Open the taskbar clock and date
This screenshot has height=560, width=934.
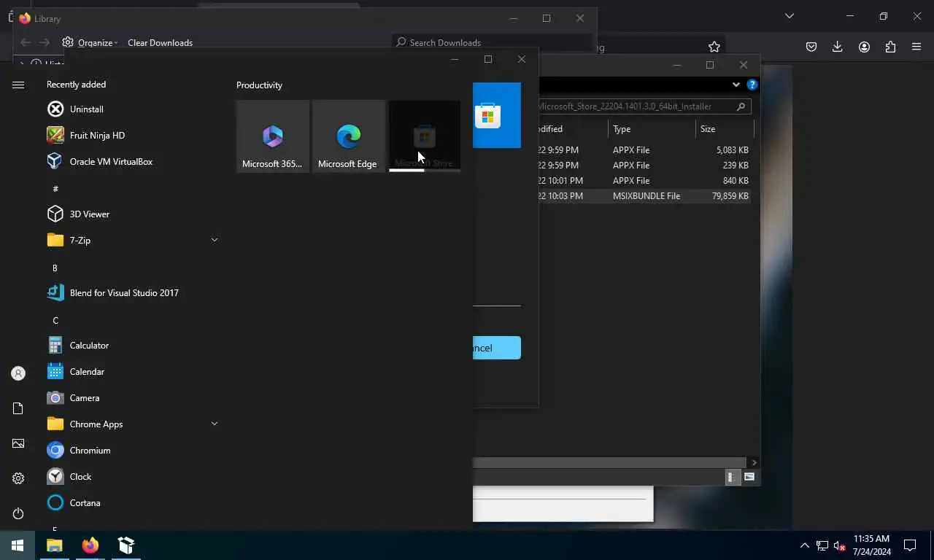(872, 545)
